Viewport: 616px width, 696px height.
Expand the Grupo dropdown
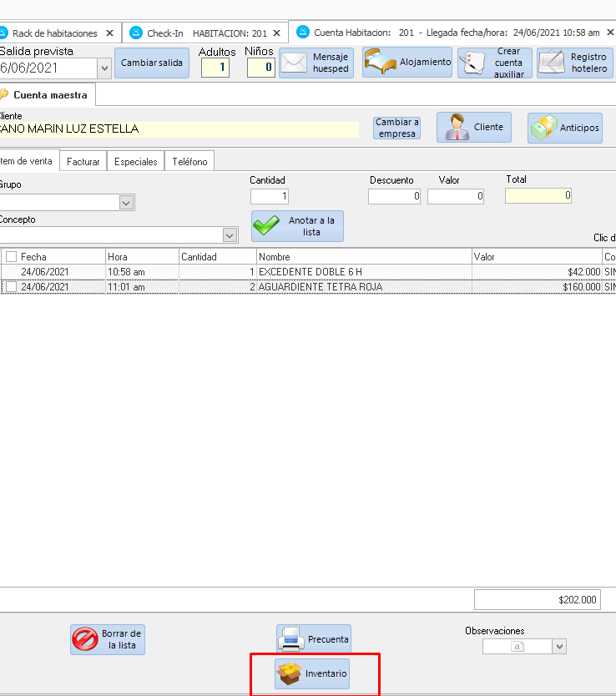[x=127, y=203]
